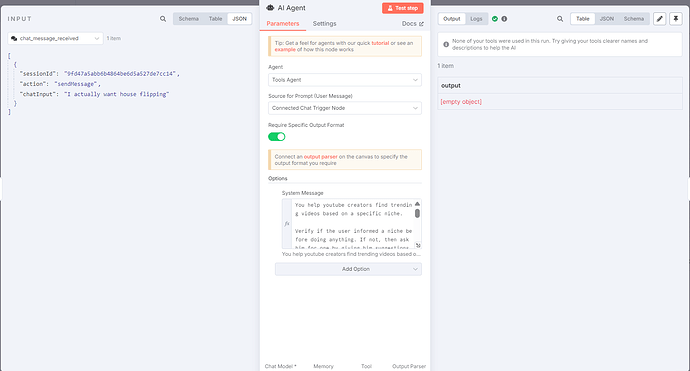The width and height of the screenshot is (690, 371).
Task: Click the Output Parser connector label
Action: pos(409,366)
